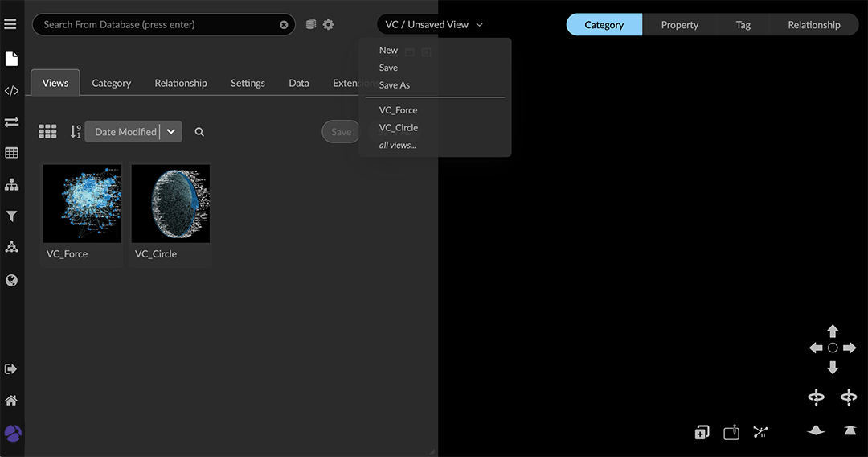Open the Project panel page icon in sidebar
The image size is (868, 457).
point(11,59)
